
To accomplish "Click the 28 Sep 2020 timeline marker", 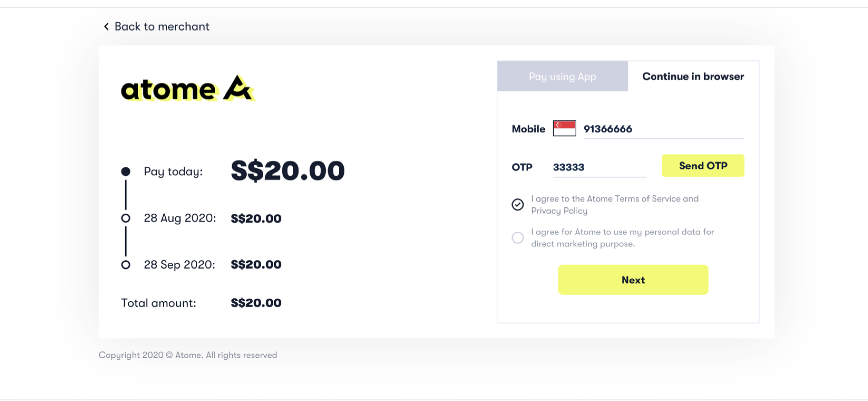I will (x=126, y=265).
